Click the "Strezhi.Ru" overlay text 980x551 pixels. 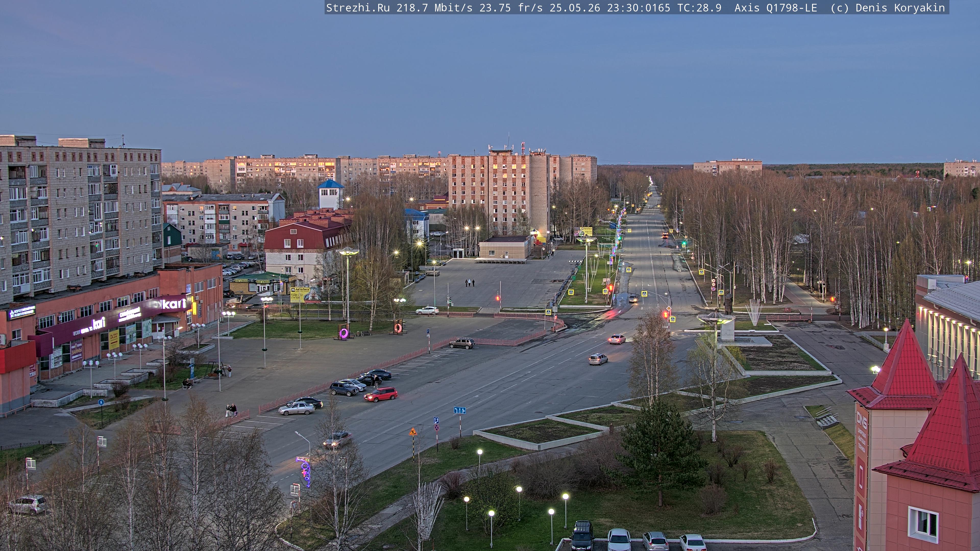point(358,8)
